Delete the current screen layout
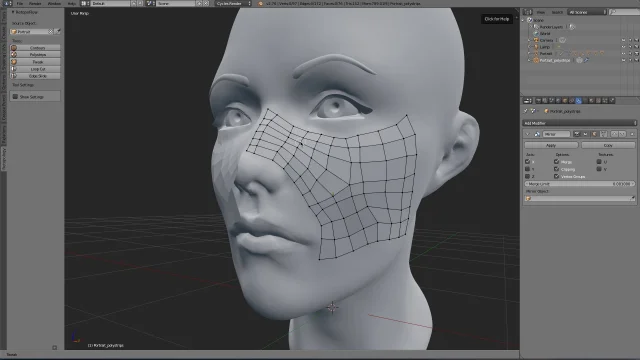640x360 pixels. [140, 3]
